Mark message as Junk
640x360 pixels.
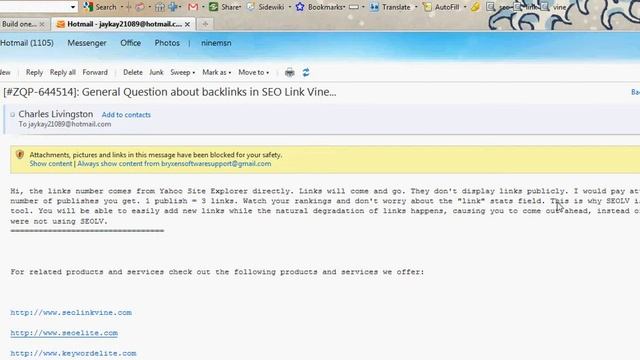[x=156, y=72]
